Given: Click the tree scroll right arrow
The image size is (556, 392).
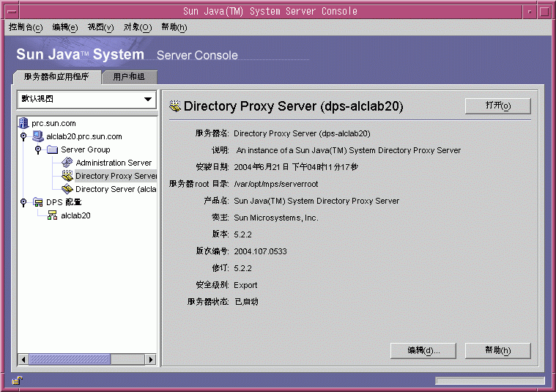Looking at the screenshot, I should [x=151, y=359].
